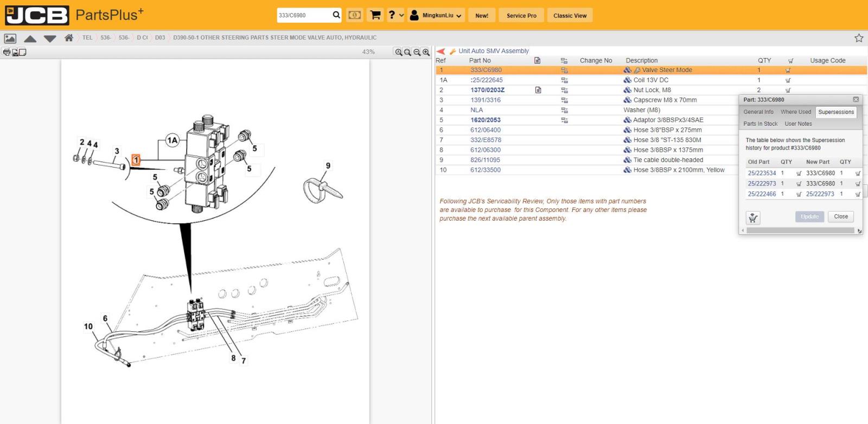Click the zoom area icon in diagram toolbar
Viewport: 868px width, 424px height.
[x=407, y=52]
